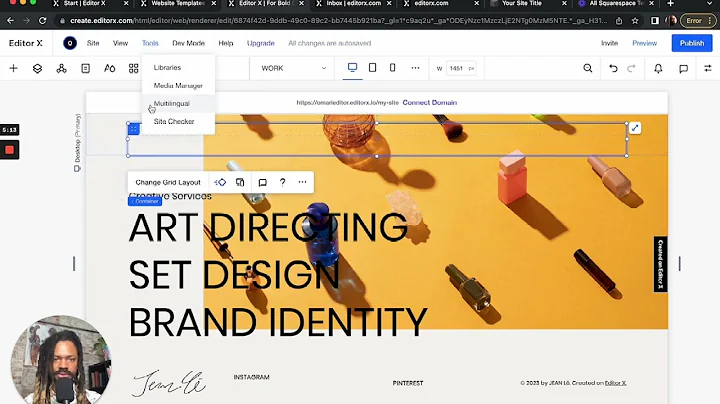Screen dimensions: 720x404
Task: Stop the screen recording red button
Action: (x=9, y=150)
